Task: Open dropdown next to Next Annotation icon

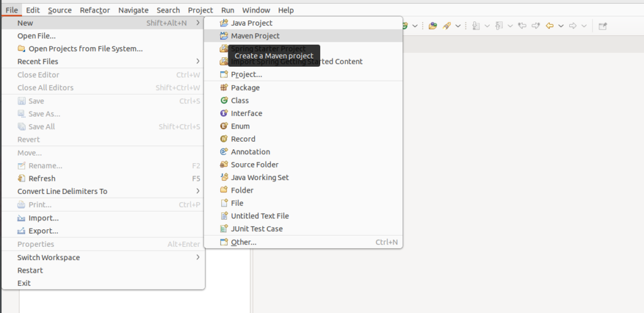Action: click(487, 26)
